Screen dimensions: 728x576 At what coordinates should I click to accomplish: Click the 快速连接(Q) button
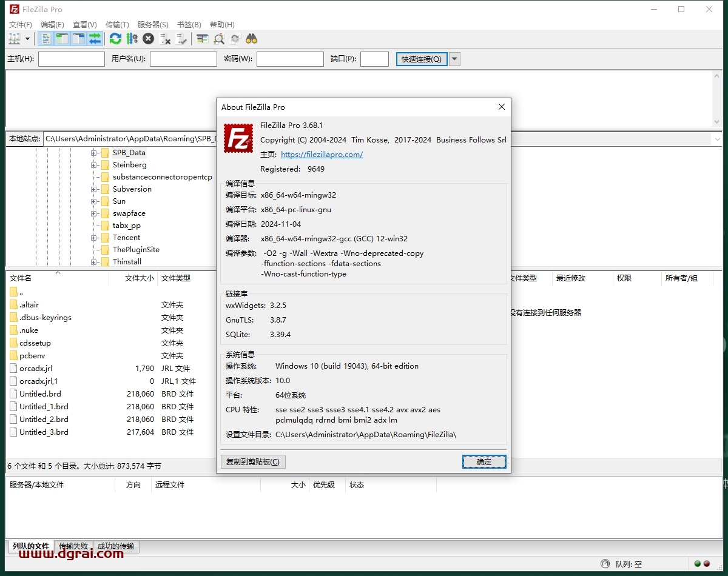(x=422, y=59)
